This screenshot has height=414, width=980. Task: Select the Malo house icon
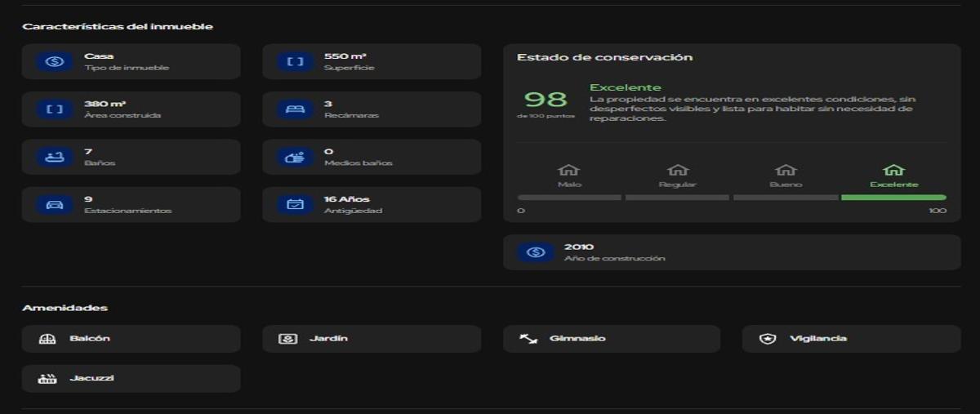568,170
